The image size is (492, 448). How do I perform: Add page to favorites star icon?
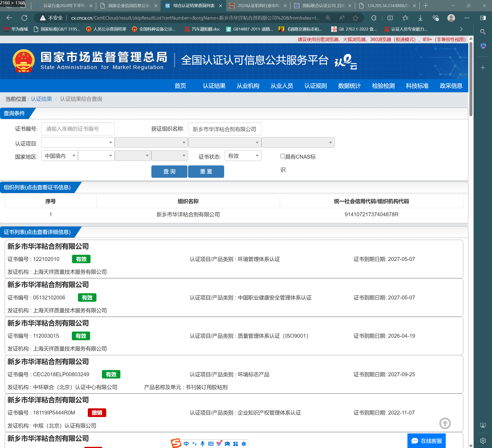pyautogui.click(x=355, y=18)
